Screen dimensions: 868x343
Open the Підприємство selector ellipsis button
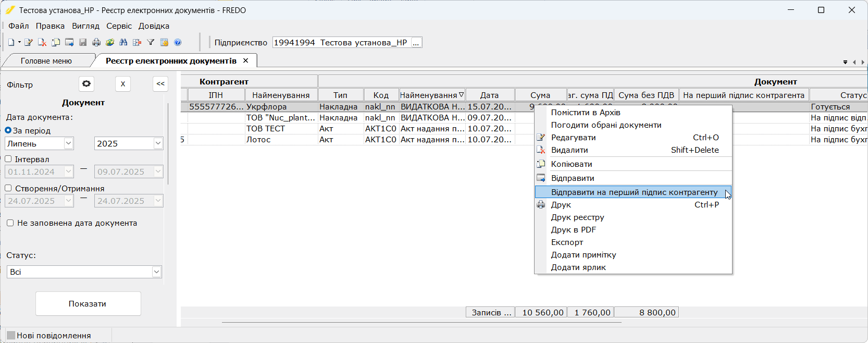click(x=416, y=42)
